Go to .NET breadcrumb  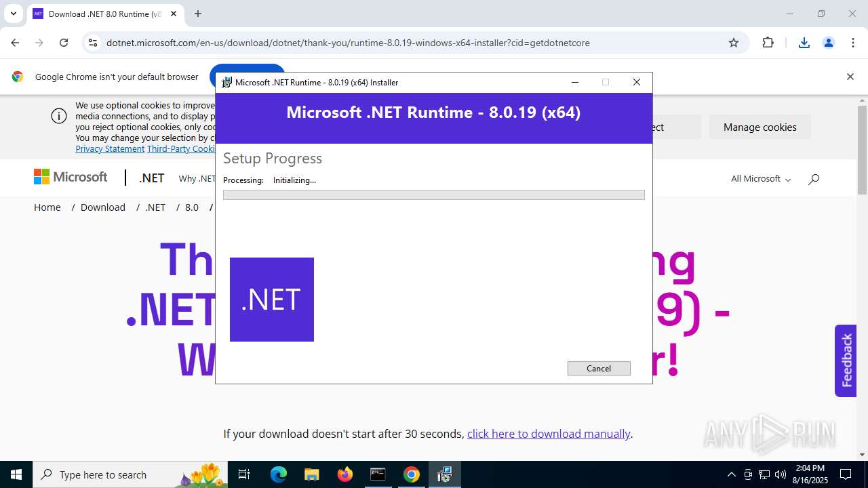point(155,207)
